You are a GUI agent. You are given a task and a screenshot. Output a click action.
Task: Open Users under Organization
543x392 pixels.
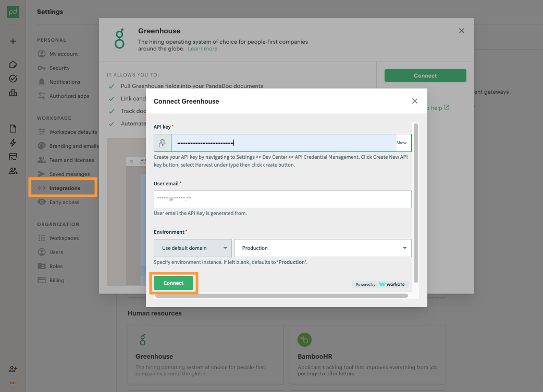tap(51, 252)
